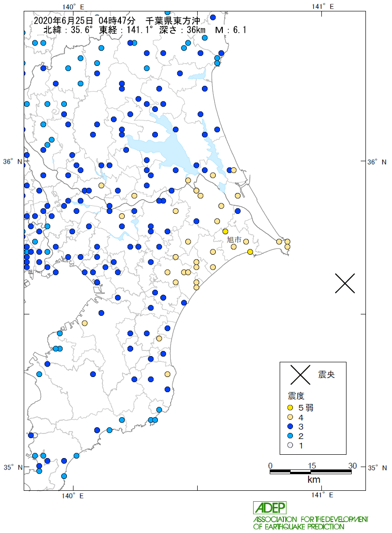
Task: Click the depth 深さ : 36km text
Action: [182, 30]
